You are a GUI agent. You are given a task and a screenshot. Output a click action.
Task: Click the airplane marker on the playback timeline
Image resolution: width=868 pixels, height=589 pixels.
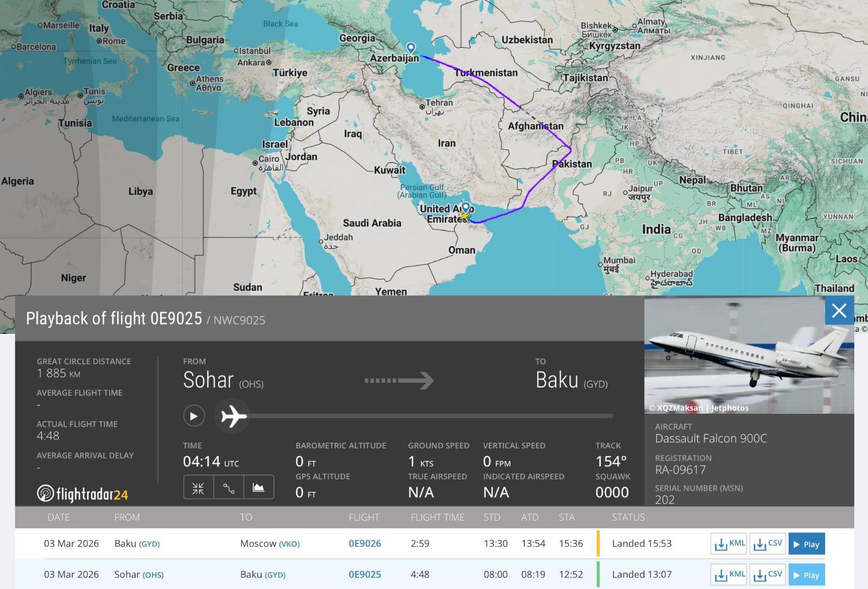click(233, 416)
